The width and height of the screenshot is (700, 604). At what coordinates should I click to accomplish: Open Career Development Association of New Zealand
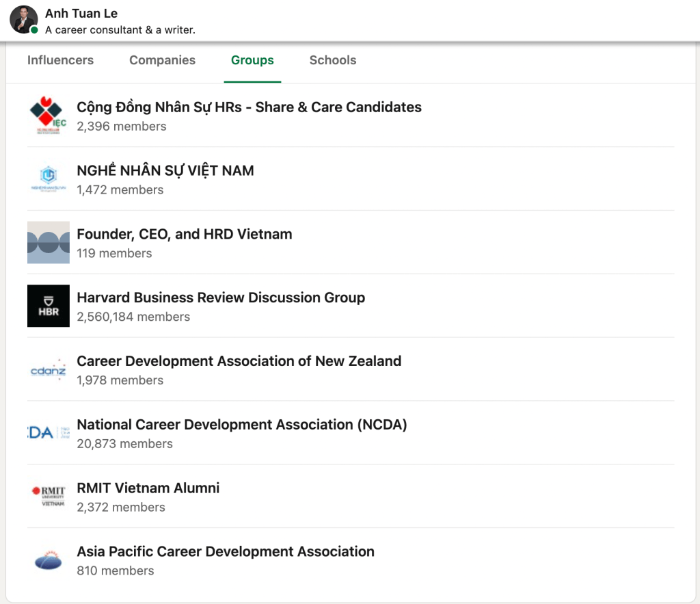(x=239, y=361)
